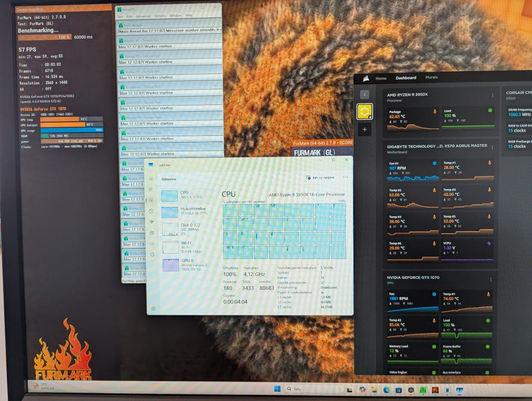Click the thermometer icon on motherboard Temp #5 tile
The image size is (532, 401).
tap(489, 216)
